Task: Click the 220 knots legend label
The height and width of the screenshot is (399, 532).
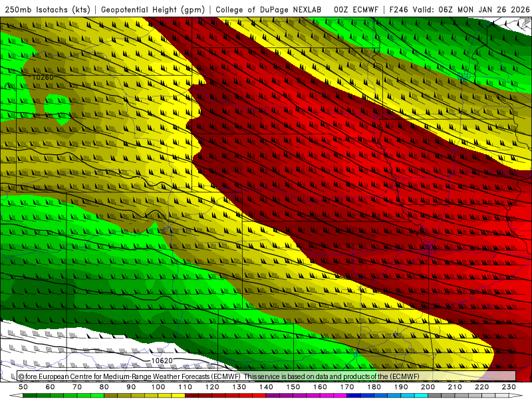Action: (481, 387)
